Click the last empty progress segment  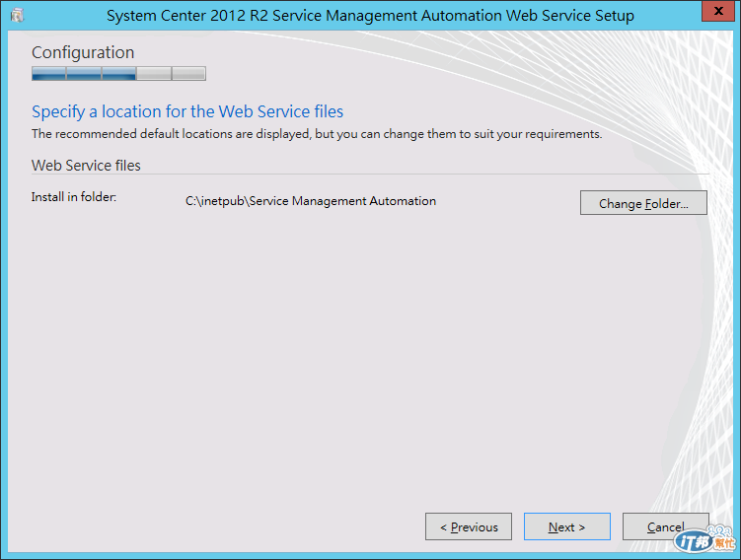pyautogui.click(x=187, y=74)
